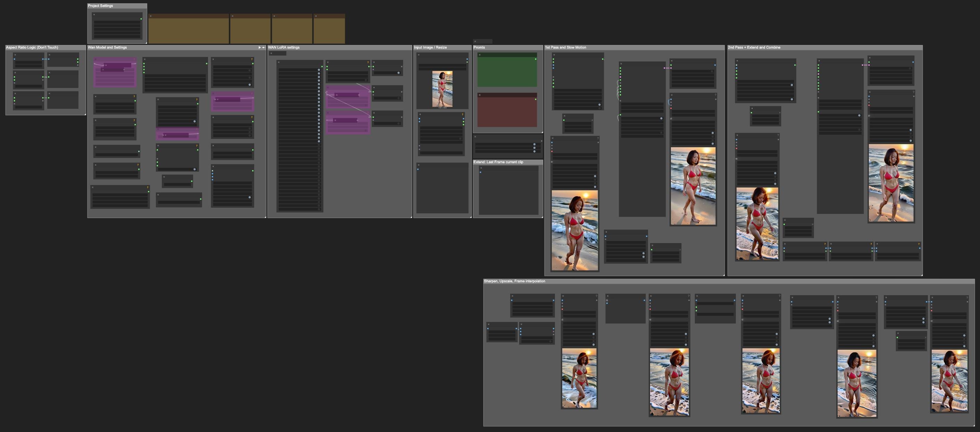Click the Extend: Last Frame current clip header

498,162
